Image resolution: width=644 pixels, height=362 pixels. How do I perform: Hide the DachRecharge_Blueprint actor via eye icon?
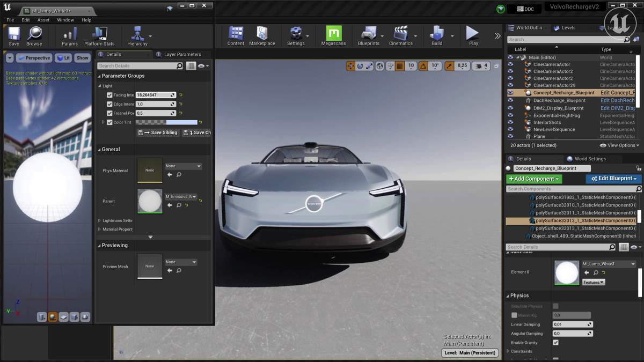pyautogui.click(x=510, y=100)
